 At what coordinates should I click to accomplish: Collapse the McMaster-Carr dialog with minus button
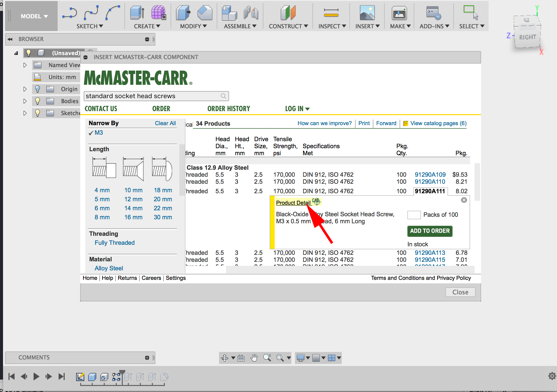pos(85,57)
